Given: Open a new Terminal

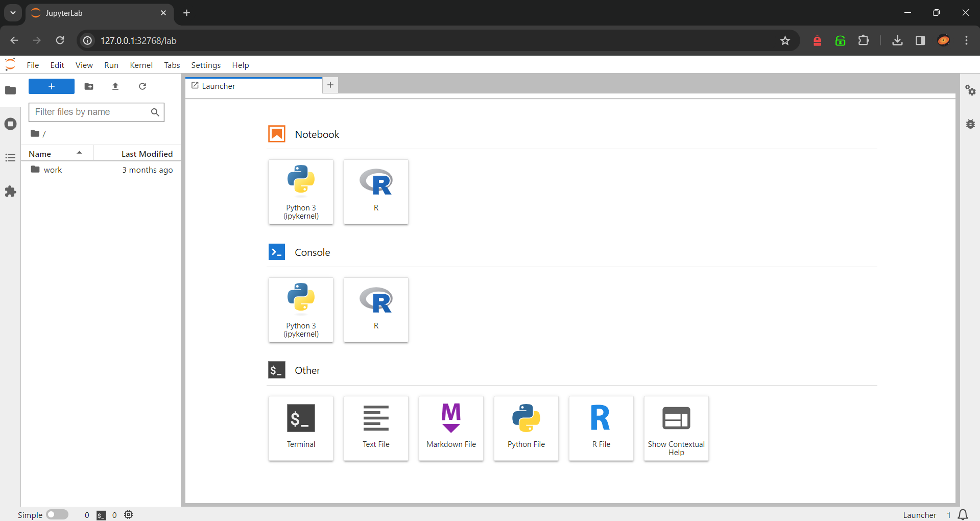Looking at the screenshot, I should click(301, 428).
